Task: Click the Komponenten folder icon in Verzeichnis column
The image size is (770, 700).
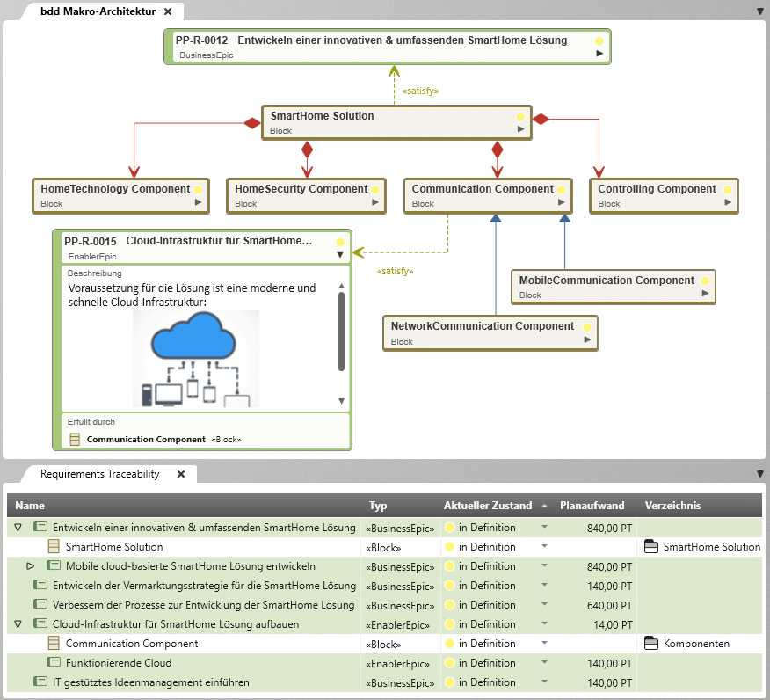Action: pos(651,644)
